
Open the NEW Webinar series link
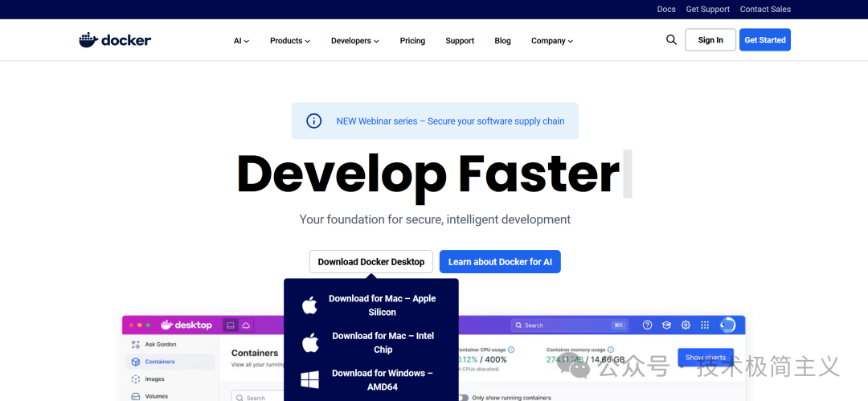click(450, 121)
